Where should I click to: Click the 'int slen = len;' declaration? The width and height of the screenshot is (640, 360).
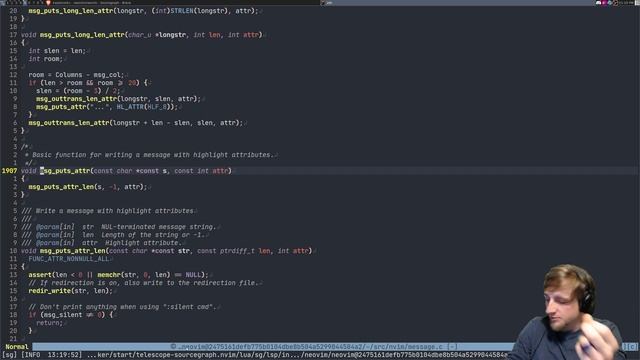coord(57,51)
